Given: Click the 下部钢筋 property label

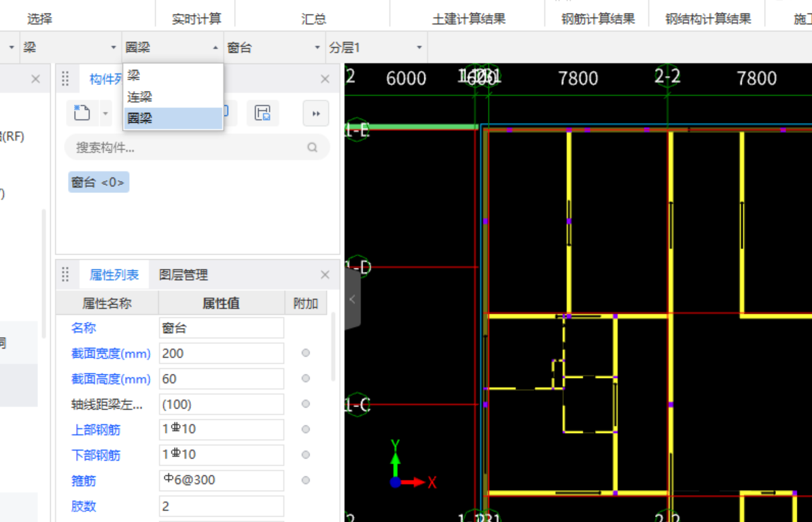Looking at the screenshot, I should [x=96, y=455].
